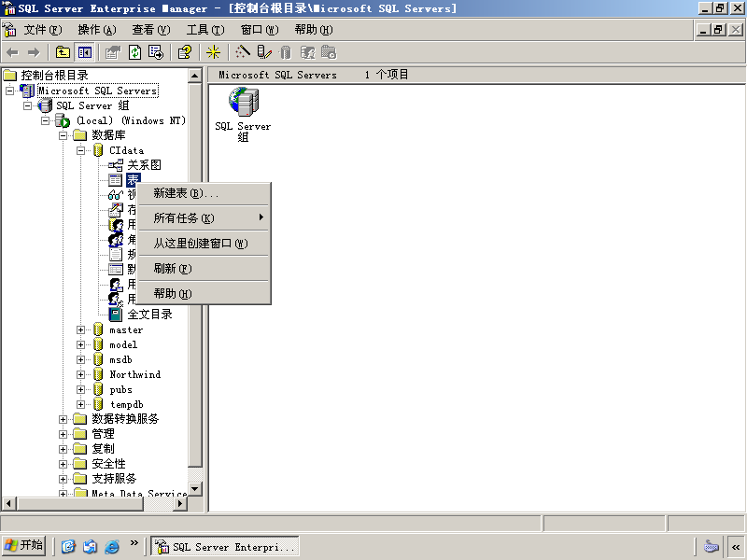Select the 关系图 diagram icon

pos(115,165)
